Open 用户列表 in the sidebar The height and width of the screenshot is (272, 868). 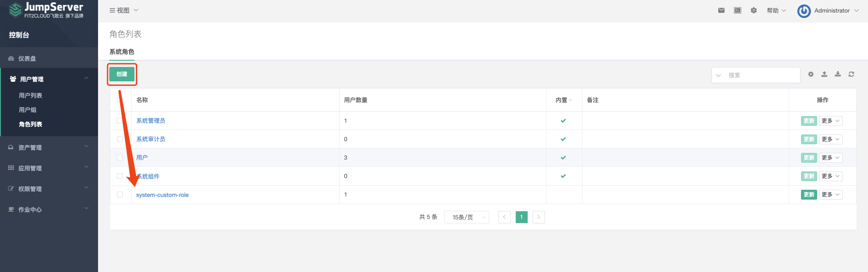31,95
